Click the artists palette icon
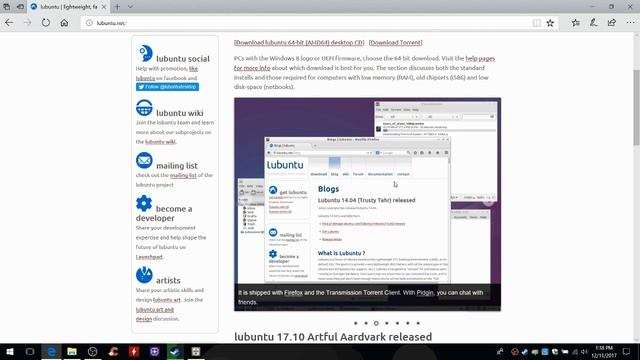This screenshot has width=640, height=360. 144,275
